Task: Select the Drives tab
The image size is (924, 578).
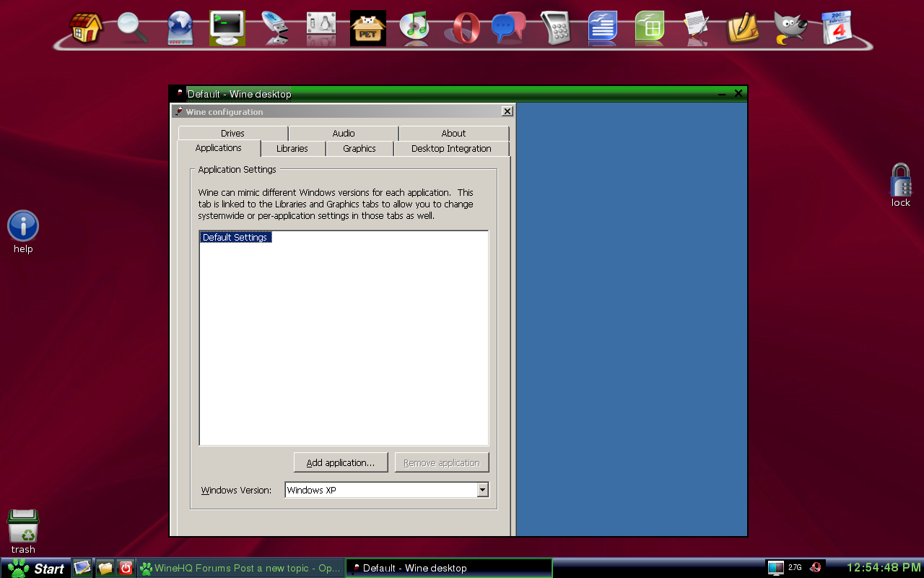Action: pos(232,134)
